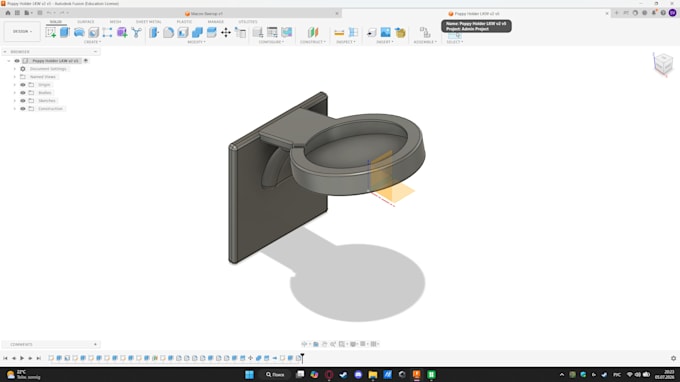The width and height of the screenshot is (680, 382).
Task: Click the Offset Plane construct icon
Action: (313, 32)
